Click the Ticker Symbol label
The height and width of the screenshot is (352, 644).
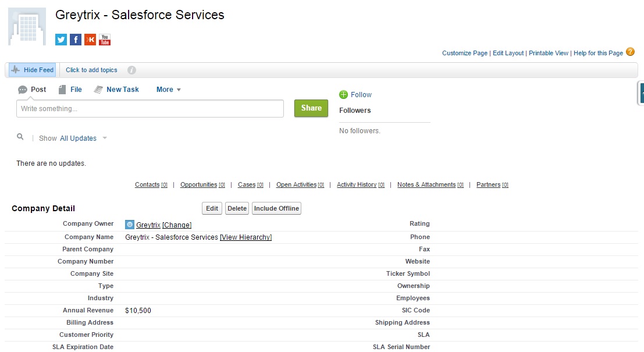[x=408, y=273]
